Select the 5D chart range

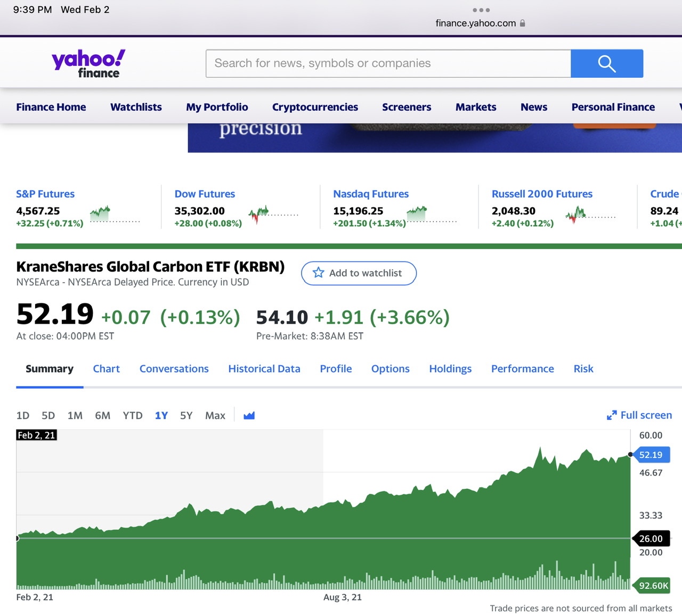48,415
